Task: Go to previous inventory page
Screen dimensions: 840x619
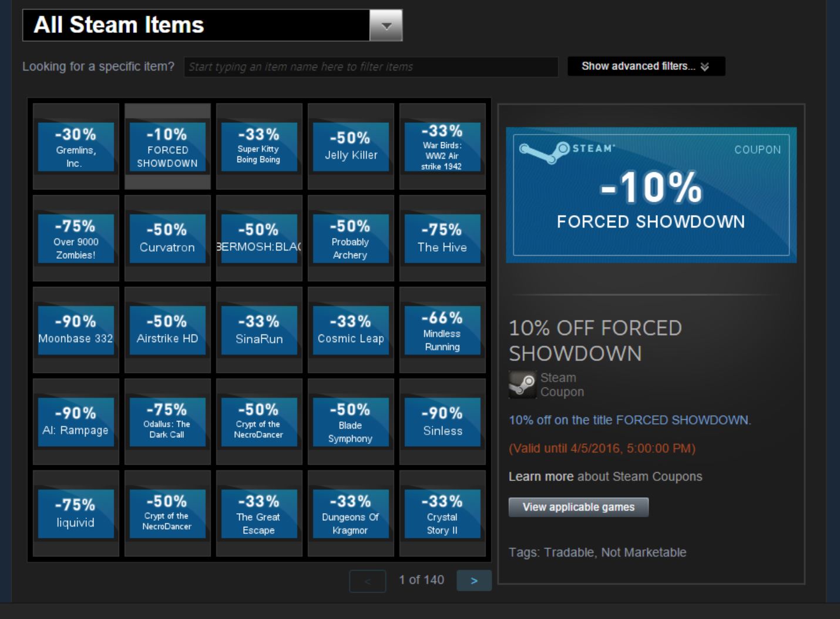Action: [367, 581]
